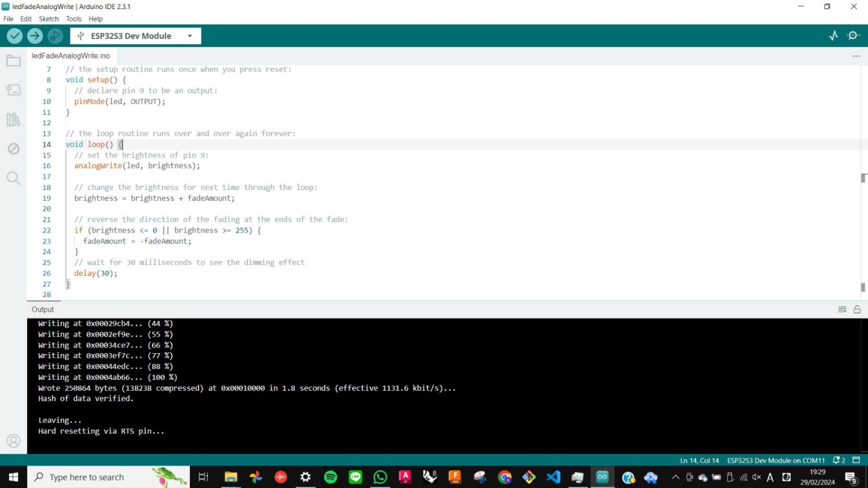Open the Search sidebar panel
This screenshot has width=868, height=488.
pos(14,178)
